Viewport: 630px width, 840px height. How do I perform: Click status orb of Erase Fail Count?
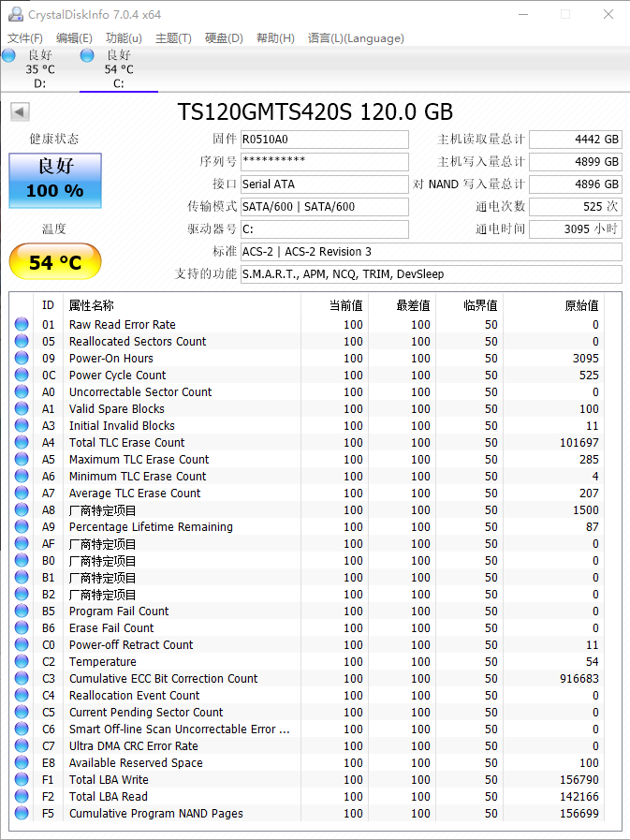pyautogui.click(x=22, y=627)
